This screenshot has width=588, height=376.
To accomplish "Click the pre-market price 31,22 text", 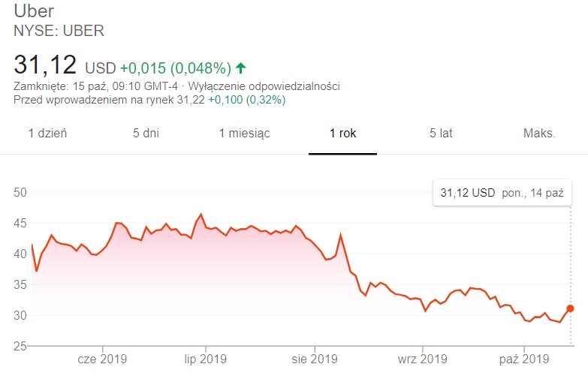I will (191, 99).
